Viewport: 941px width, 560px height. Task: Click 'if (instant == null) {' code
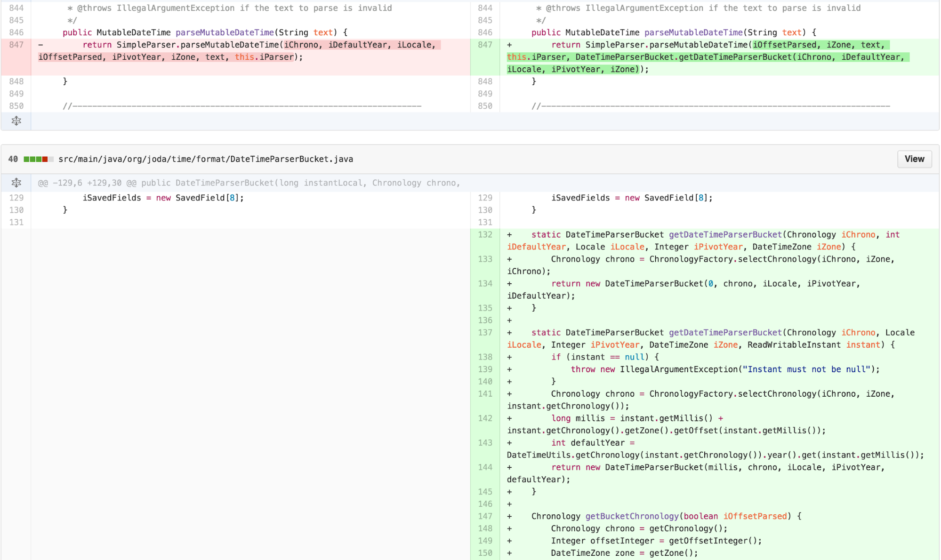pyautogui.click(x=605, y=357)
